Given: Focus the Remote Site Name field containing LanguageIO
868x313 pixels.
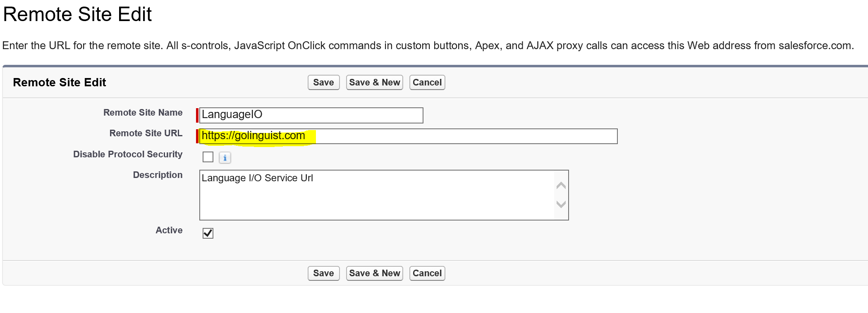Looking at the screenshot, I should [311, 115].
